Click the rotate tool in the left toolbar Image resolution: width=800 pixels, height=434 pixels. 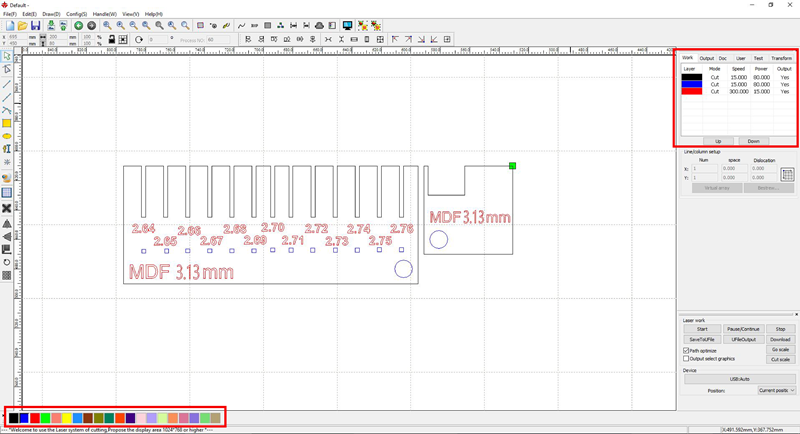tap(7, 262)
